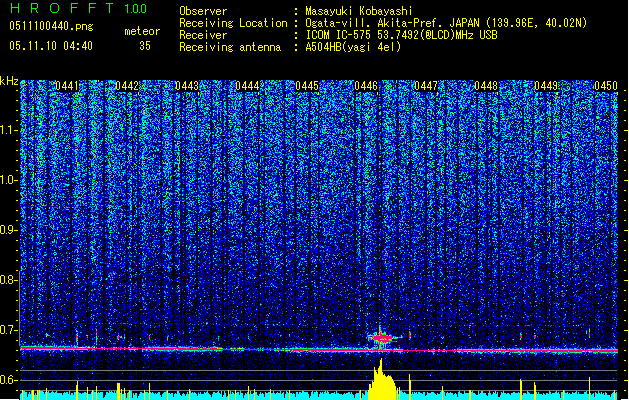Image resolution: width=629 pixels, height=400 pixels.
Task: Click the 0.7 kHz axis tick label
Action: (9, 330)
